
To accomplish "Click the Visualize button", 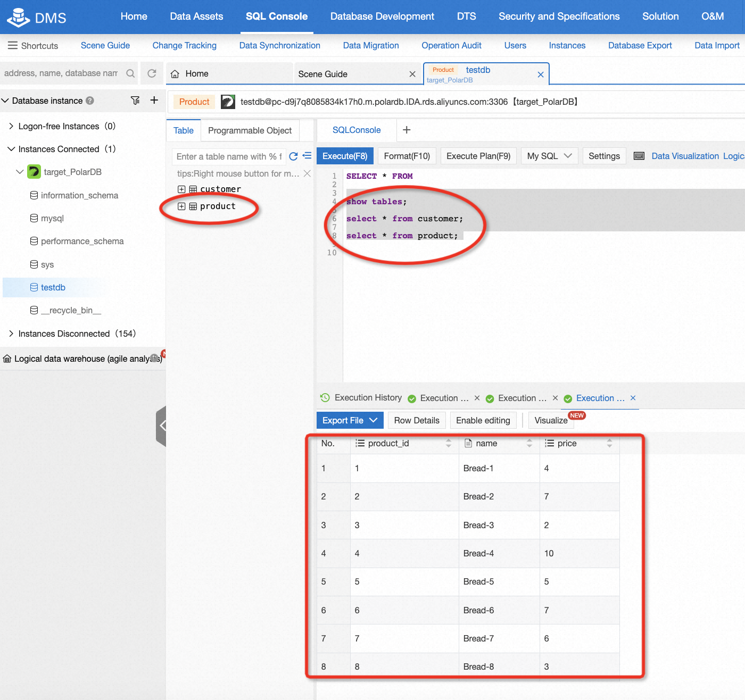I will click(x=551, y=420).
